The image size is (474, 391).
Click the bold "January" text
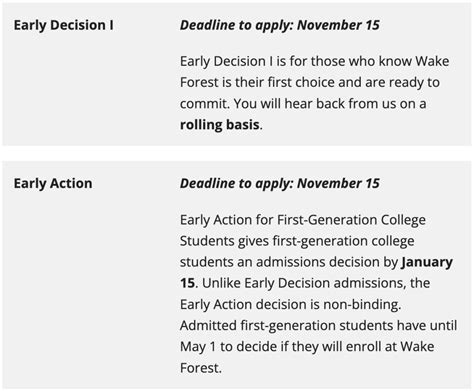pyautogui.click(x=427, y=262)
